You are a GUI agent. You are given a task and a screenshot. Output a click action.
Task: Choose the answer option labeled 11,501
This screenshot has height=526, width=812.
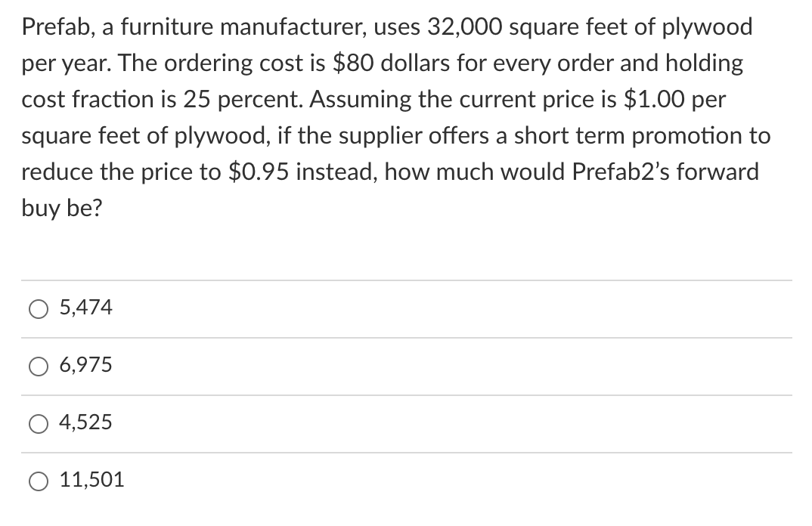pos(91,481)
